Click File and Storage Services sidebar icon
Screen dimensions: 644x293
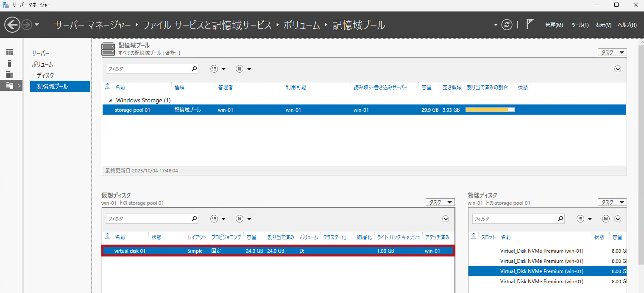10,85
